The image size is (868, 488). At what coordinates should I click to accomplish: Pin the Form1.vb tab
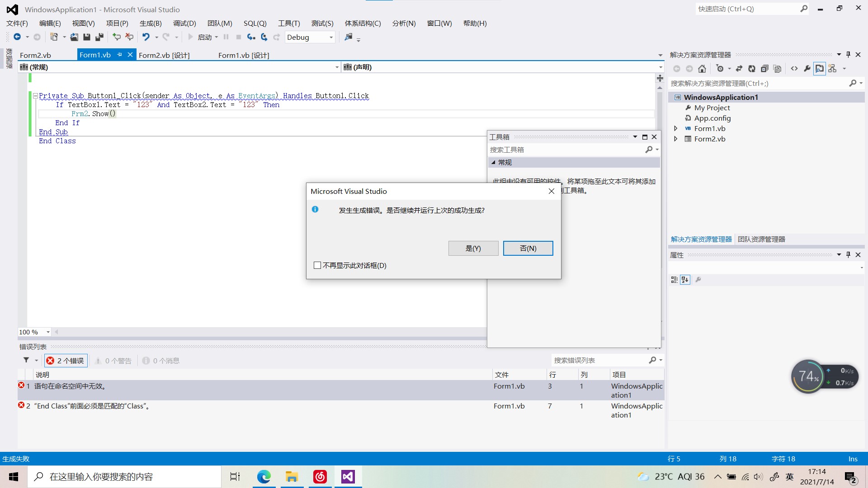click(120, 55)
